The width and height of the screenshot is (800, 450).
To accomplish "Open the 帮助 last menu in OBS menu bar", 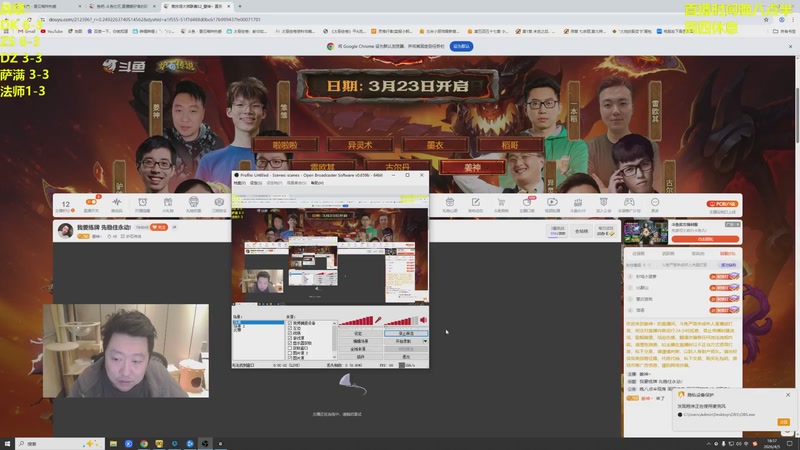I will coord(317,183).
